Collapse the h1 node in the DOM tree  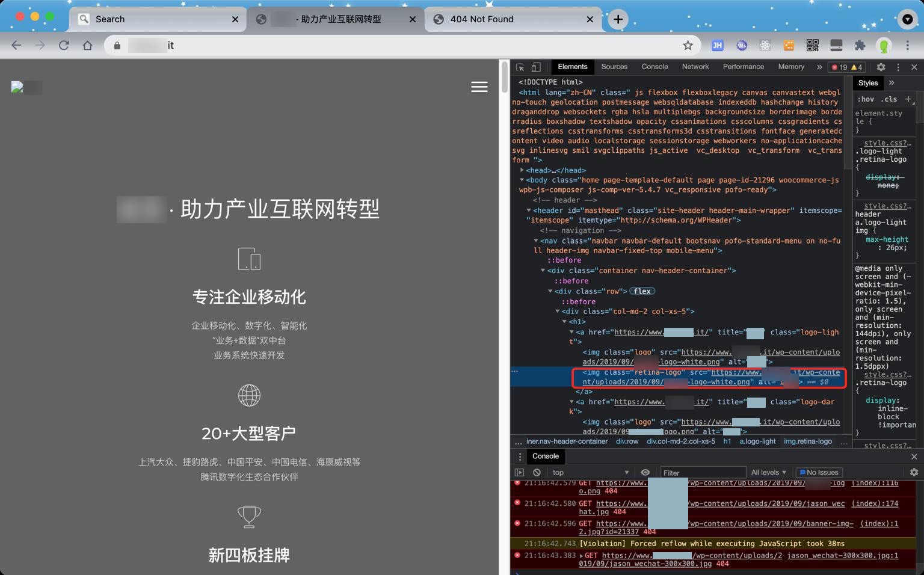[564, 322]
